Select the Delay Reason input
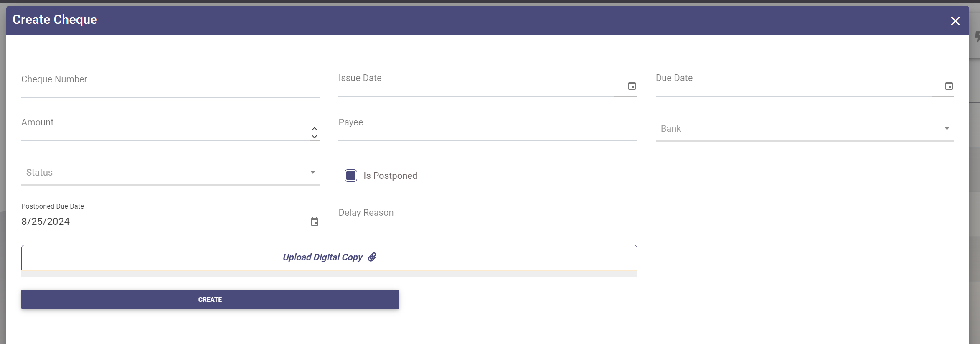 [487, 219]
